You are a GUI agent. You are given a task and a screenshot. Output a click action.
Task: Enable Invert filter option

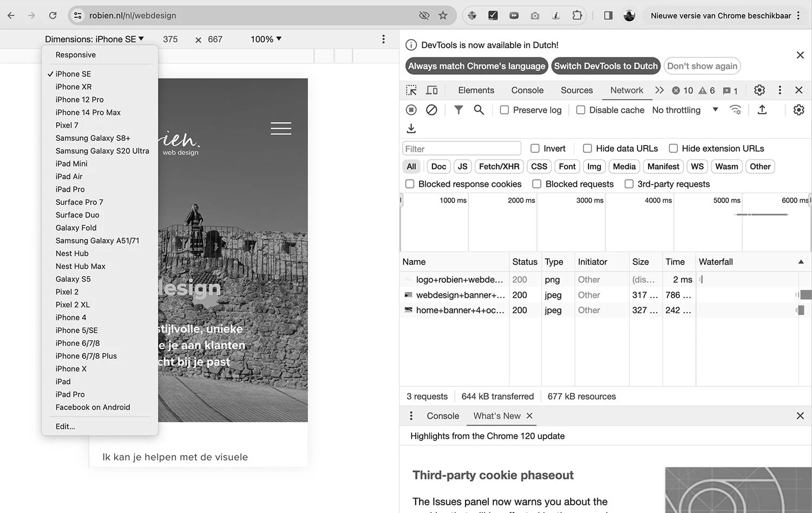[x=534, y=148]
